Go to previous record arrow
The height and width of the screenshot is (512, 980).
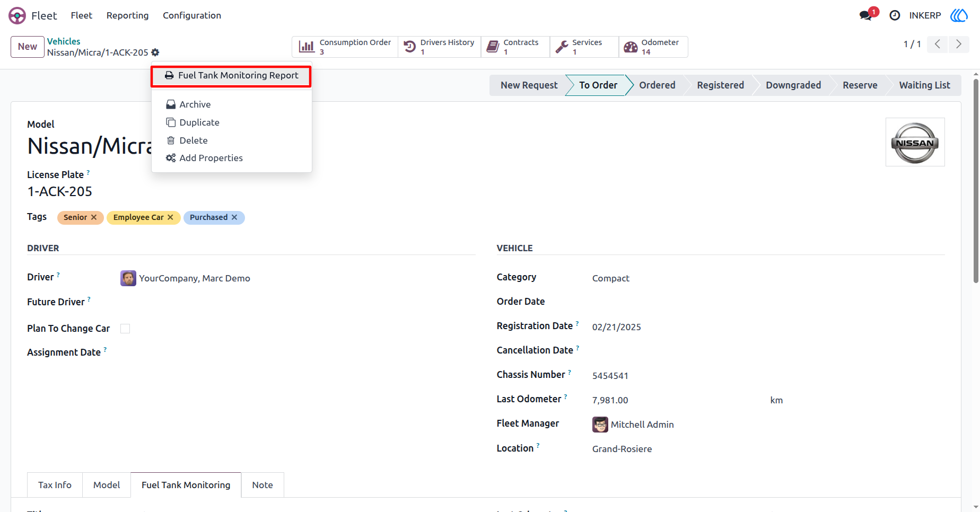938,44
